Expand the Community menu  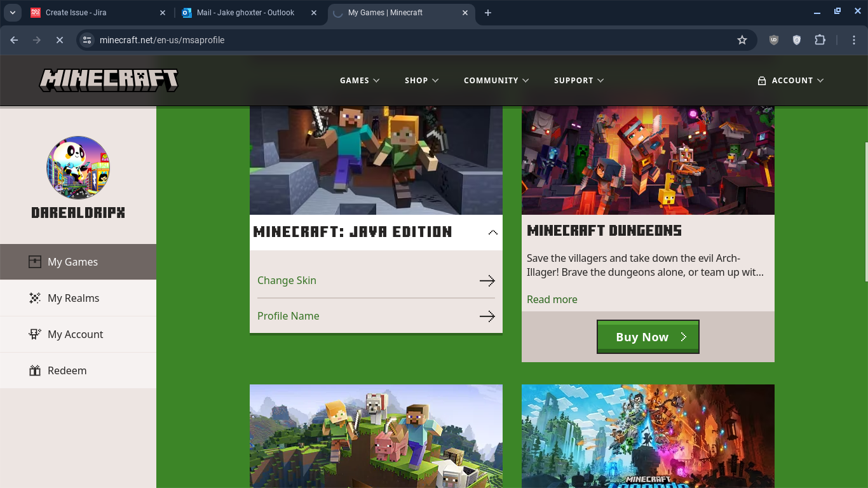(x=496, y=81)
